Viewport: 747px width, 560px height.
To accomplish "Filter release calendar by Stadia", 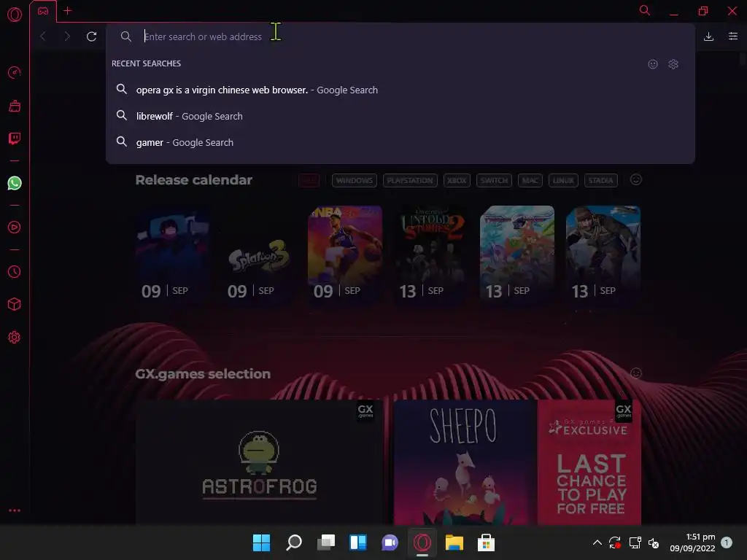I will [x=601, y=181].
